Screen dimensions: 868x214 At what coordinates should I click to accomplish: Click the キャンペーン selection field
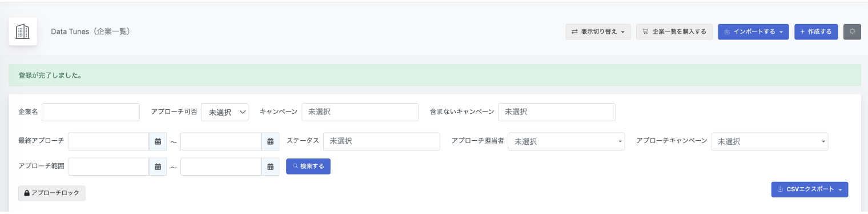point(360,112)
